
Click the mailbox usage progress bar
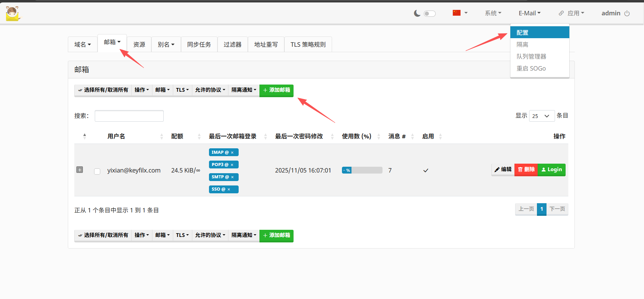point(362,170)
